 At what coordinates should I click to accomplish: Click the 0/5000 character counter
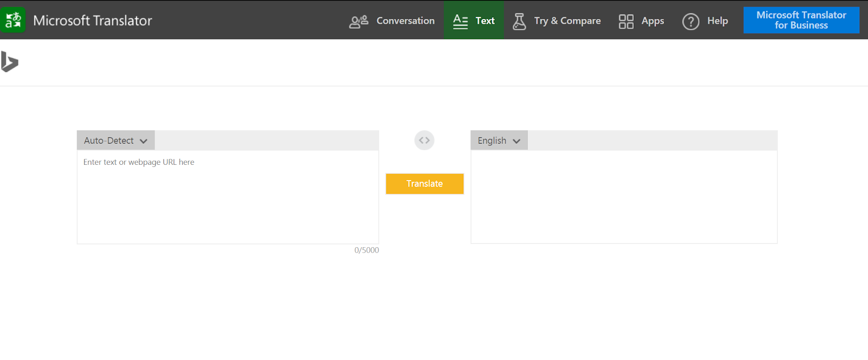tap(367, 250)
